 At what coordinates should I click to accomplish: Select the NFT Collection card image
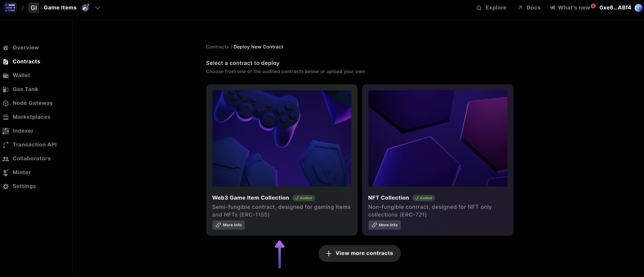click(x=438, y=138)
